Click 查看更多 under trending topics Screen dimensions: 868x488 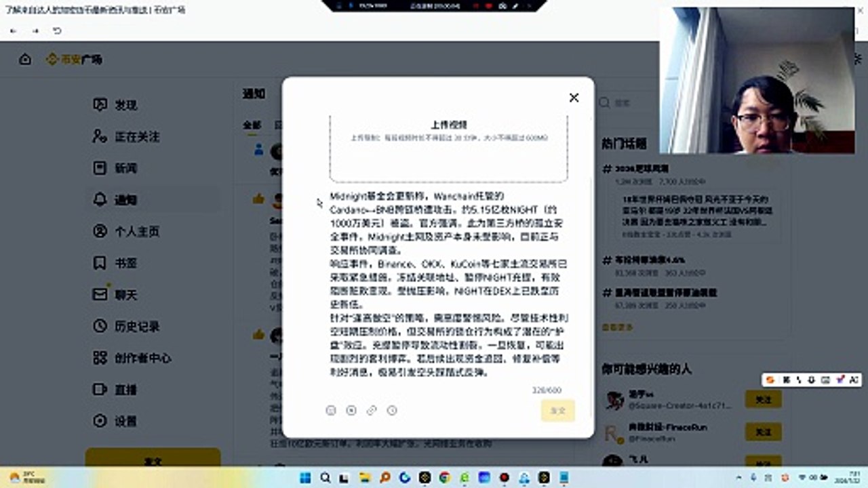click(617, 327)
